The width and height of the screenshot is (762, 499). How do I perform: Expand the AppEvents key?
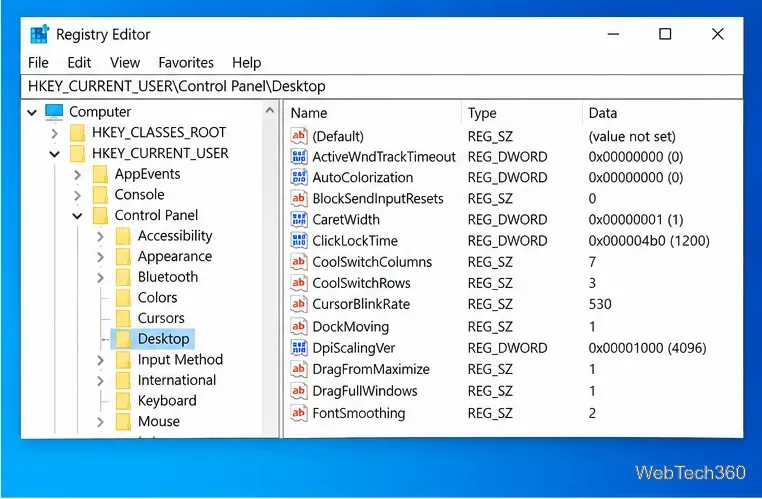pyautogui.click(x=77, y=174)
